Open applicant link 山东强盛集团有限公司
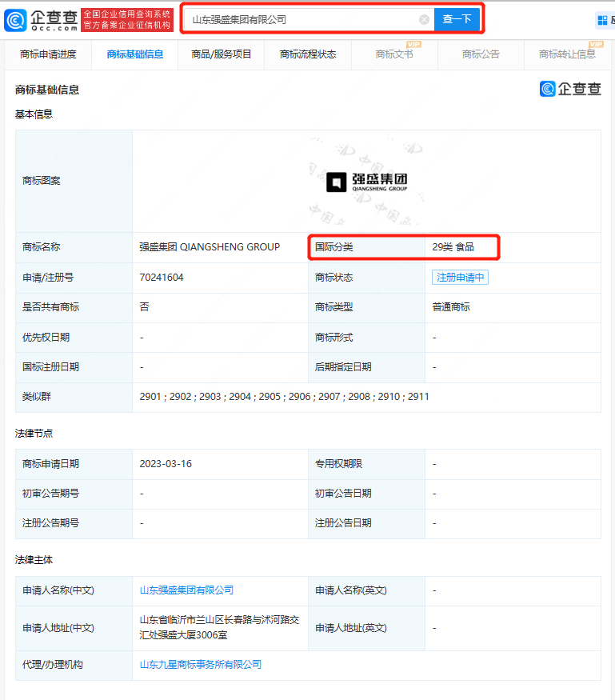This screenshot has width=615, height=700. (186, 590)
